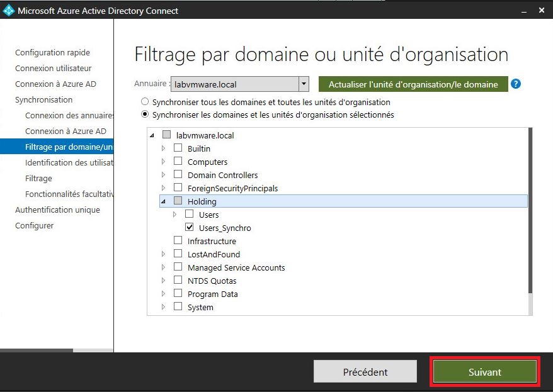Select the Domain Controllers tree label
This screenshot has width=553, height=392.
[222, 175]
